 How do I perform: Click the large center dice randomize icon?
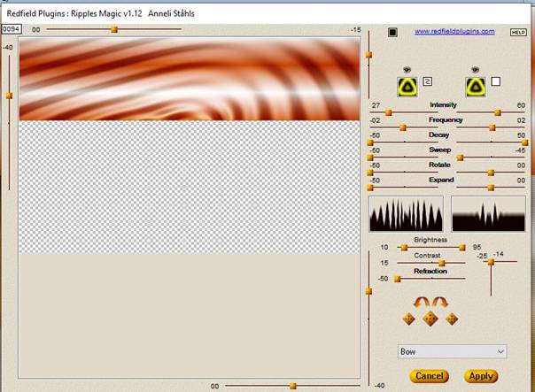430,319
